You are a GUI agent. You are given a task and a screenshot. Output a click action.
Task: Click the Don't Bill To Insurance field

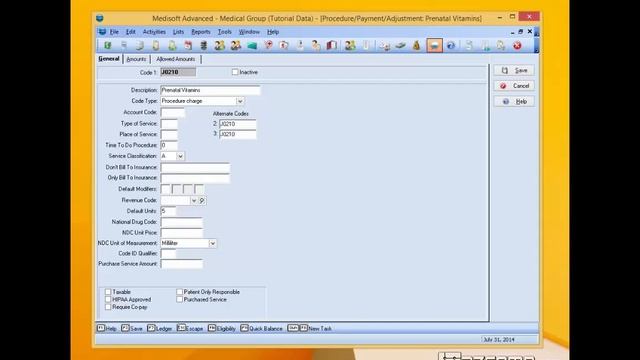coord(195,167)
